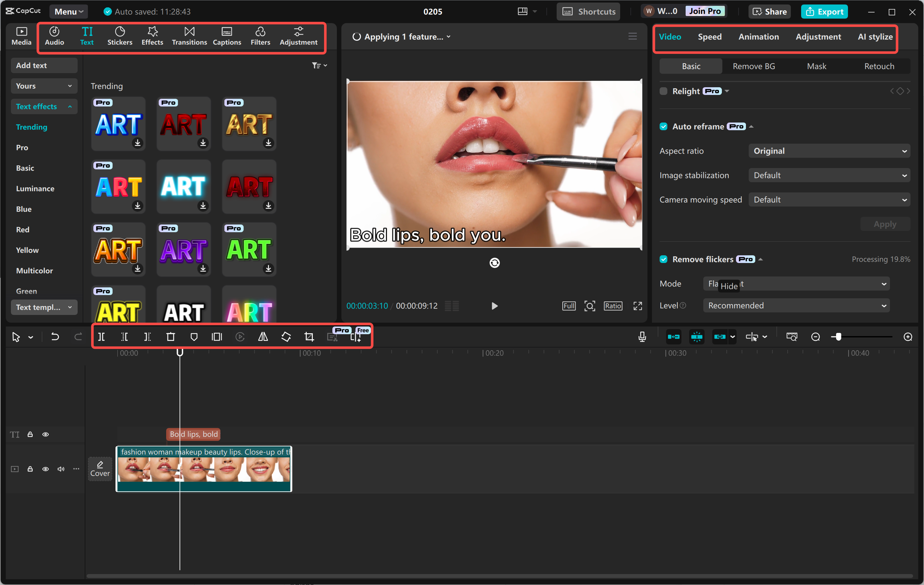Export the project
This screenshot has height=585, width=924.
click(824, 12)
